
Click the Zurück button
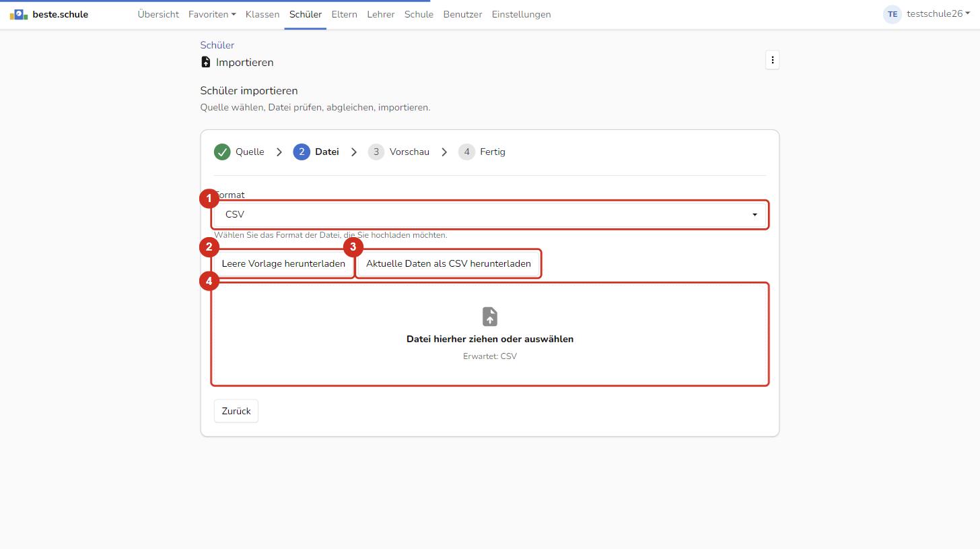click(x=236, y=411)
